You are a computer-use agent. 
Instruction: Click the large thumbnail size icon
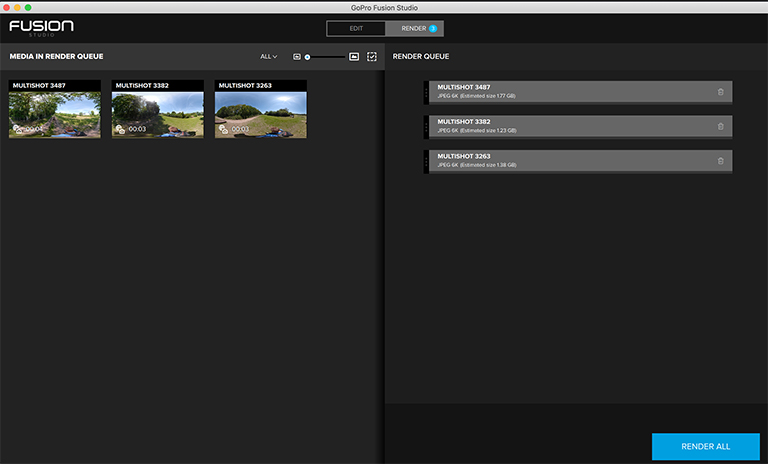(x=354, y=57)
